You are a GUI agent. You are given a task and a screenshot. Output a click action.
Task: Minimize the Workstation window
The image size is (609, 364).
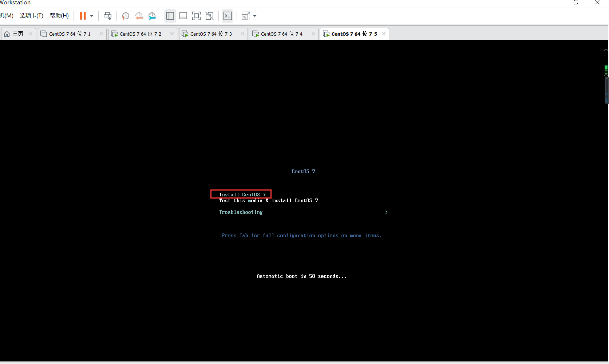tap(555, 3)
